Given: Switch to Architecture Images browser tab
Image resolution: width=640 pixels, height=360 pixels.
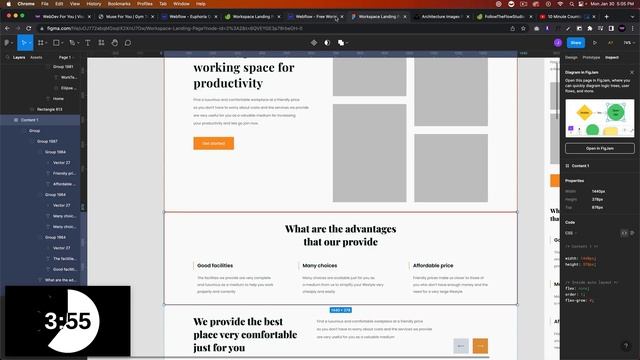Looking at the screenshot, I should click(441, 17).
